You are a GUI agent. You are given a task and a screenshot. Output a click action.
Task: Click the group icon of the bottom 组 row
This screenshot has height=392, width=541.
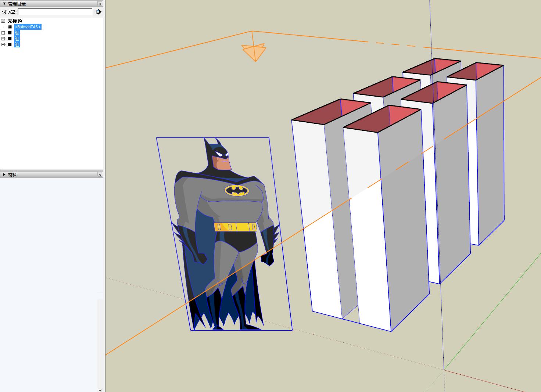pyautogui.click(x=10, y=44)
